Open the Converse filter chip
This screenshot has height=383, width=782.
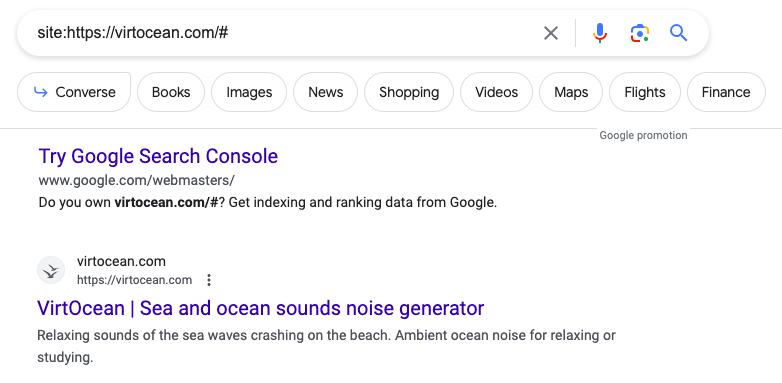click(74, 92)
